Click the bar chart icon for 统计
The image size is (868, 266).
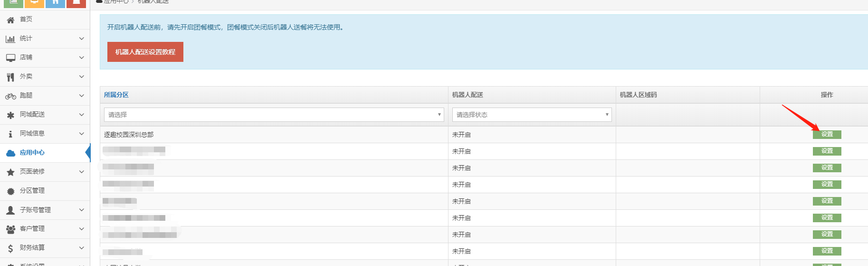coord(10,39)
